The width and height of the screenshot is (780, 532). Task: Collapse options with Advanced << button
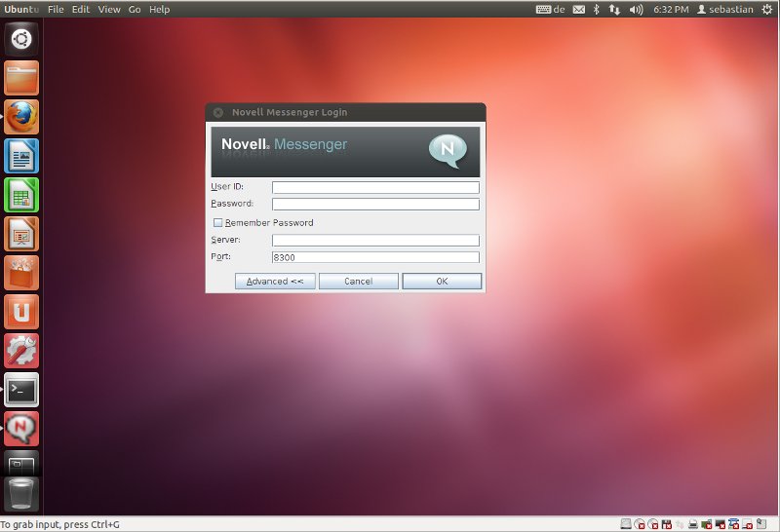pyautogui.click(x=275, y=281)
